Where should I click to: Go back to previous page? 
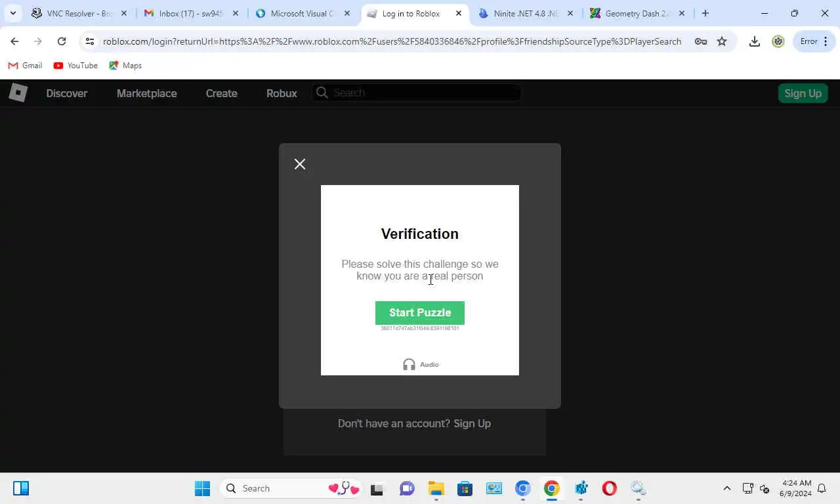14,41
